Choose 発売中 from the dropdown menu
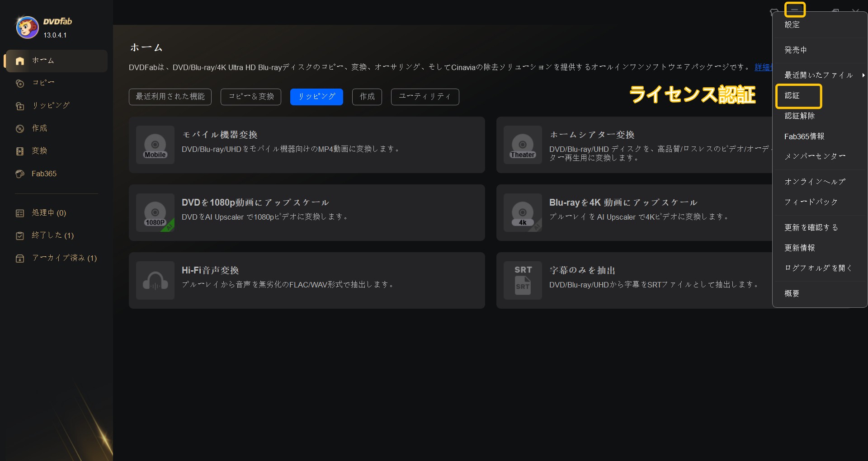 [820, 50]
